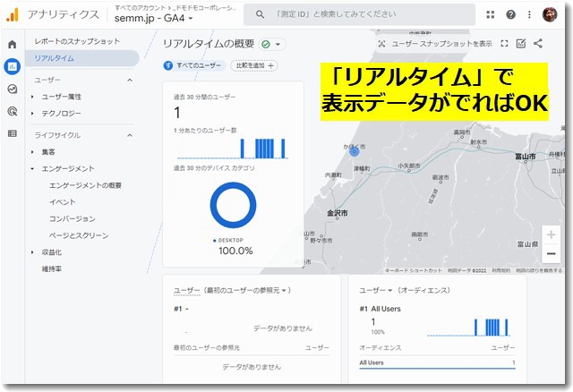This screenshot has width=573, height=392.
Task: Click 比較を追加 button
Action: point(254,65)
